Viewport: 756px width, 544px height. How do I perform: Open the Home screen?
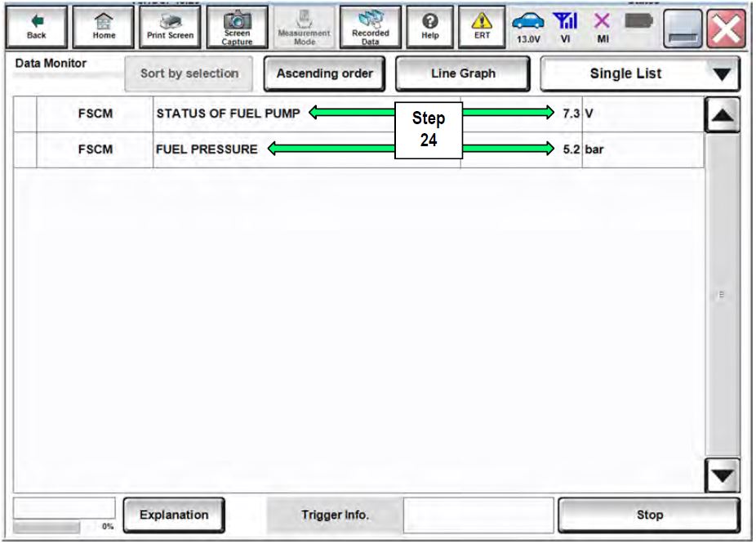coord(103,27)
